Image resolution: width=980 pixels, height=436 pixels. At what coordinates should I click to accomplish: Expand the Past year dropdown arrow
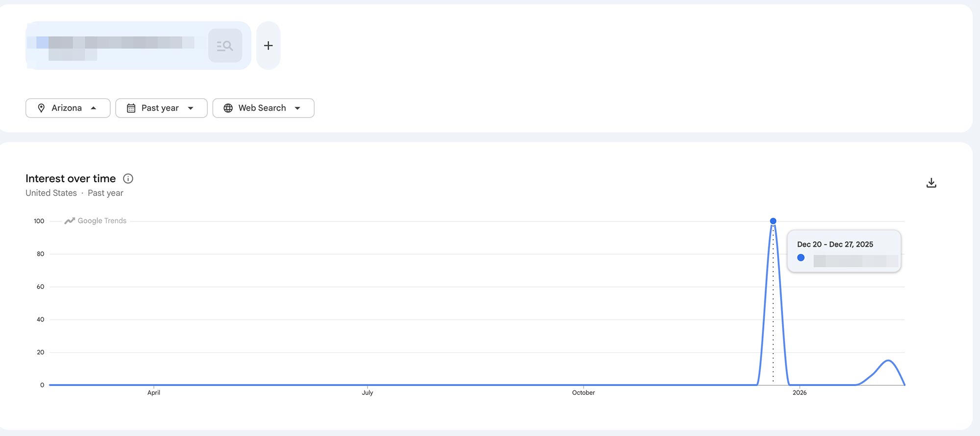[191, 108]
